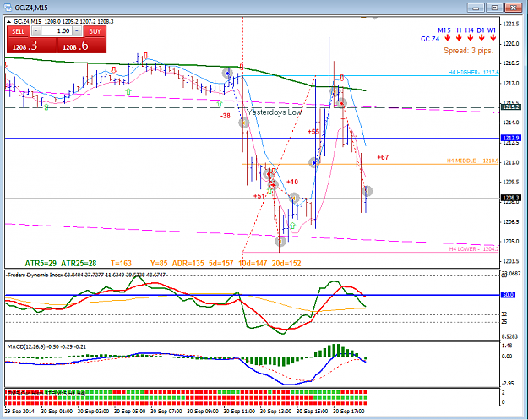This screenshot has height=420, width=528.
Task: Click the ATR25=28 readout
Action: 79,264
